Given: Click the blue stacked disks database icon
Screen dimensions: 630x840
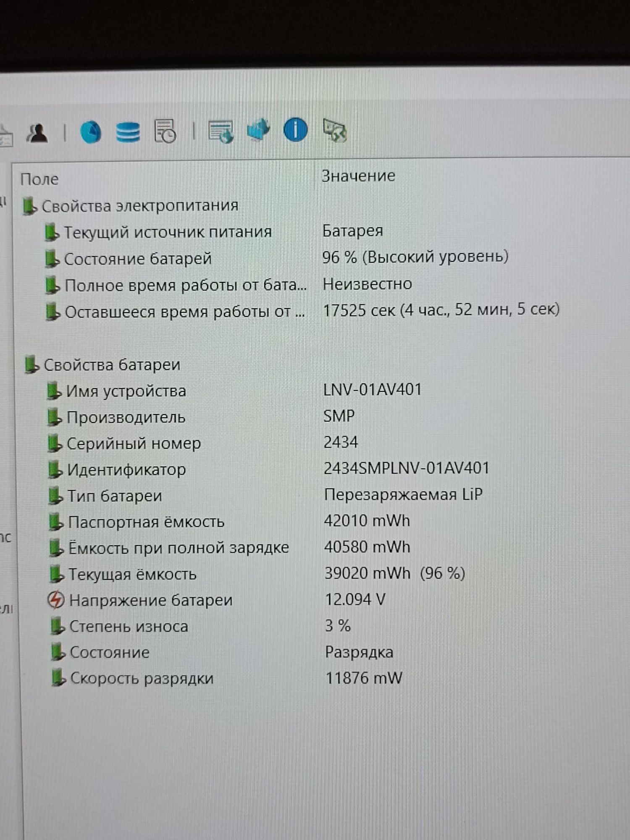Looking at the screenshot, I should pos(128,132).
